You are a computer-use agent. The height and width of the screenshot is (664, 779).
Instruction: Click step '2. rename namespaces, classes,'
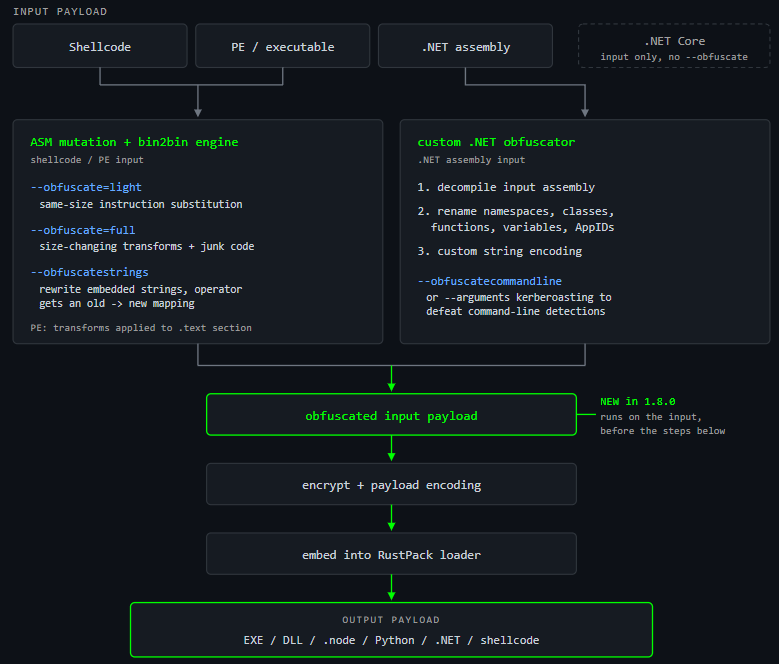(x=516, y=212)
